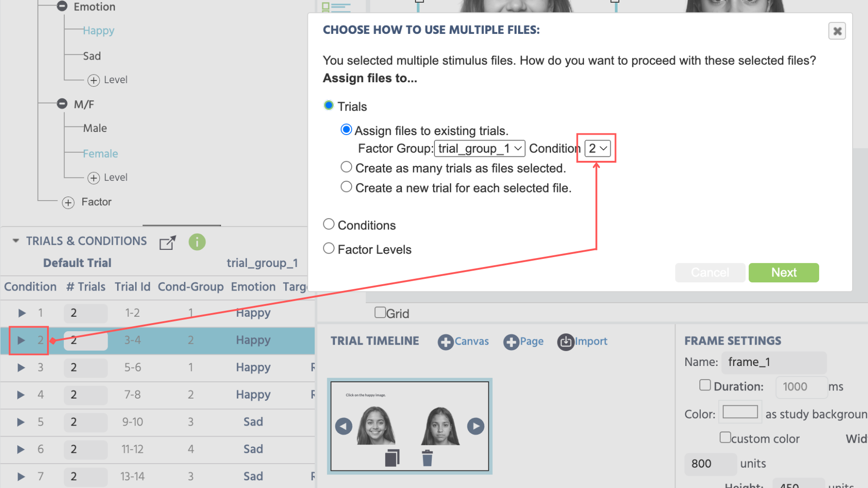Click the green info icon
The width and height of the screenshot is (868, 488).
pos(197,242)
